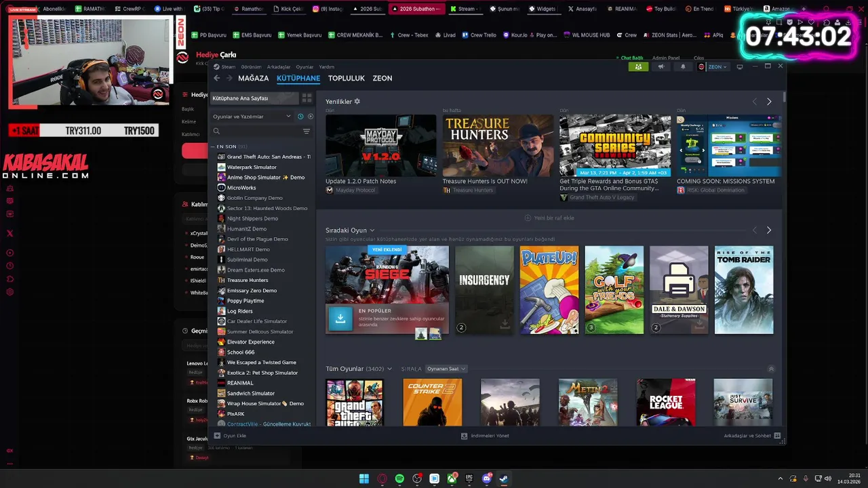Change sort via Oynanan Saat dropdown
Image resolution: width=868 pixels, height=488 pixels.
point(446,369)
